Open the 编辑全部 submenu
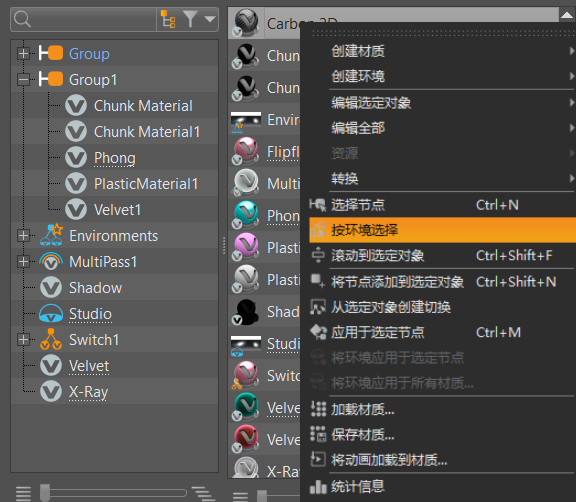 click(x=443, y=128)
